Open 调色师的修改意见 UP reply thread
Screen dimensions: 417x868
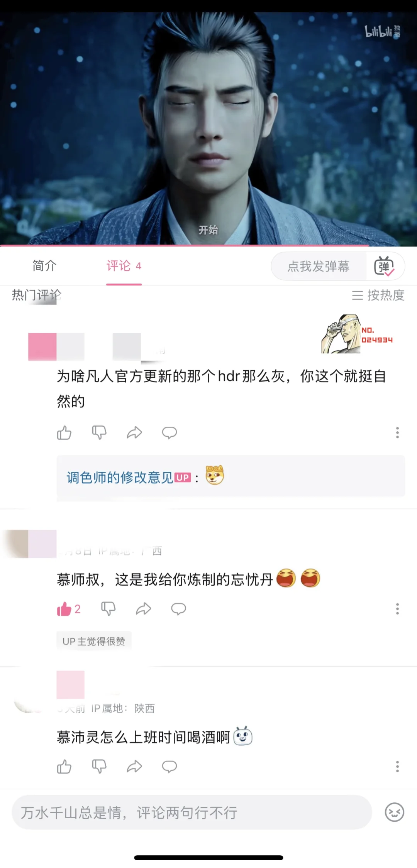click(231, 476)
